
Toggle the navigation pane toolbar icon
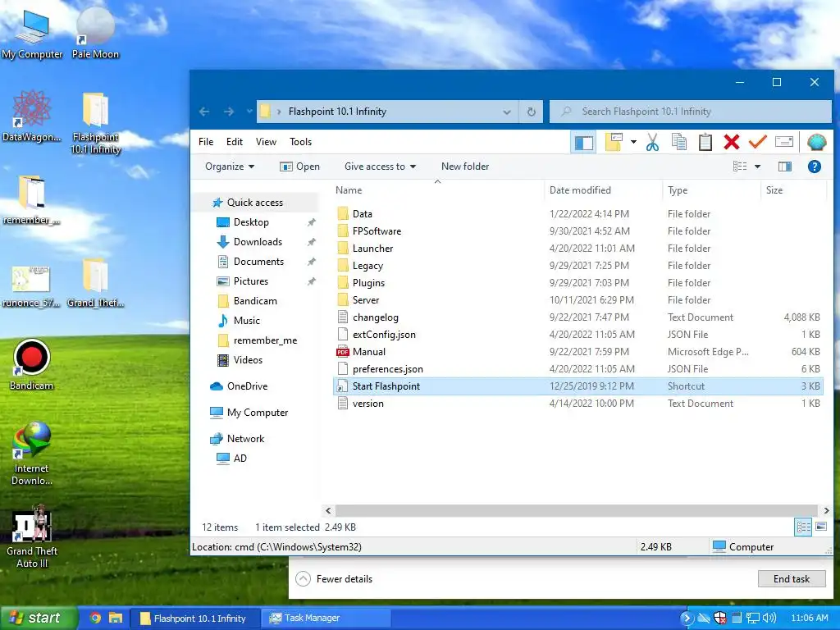[x=584, y=143]
